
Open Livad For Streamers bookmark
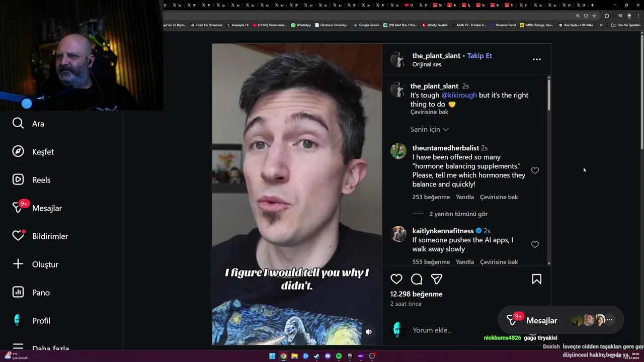click(207, 25)
